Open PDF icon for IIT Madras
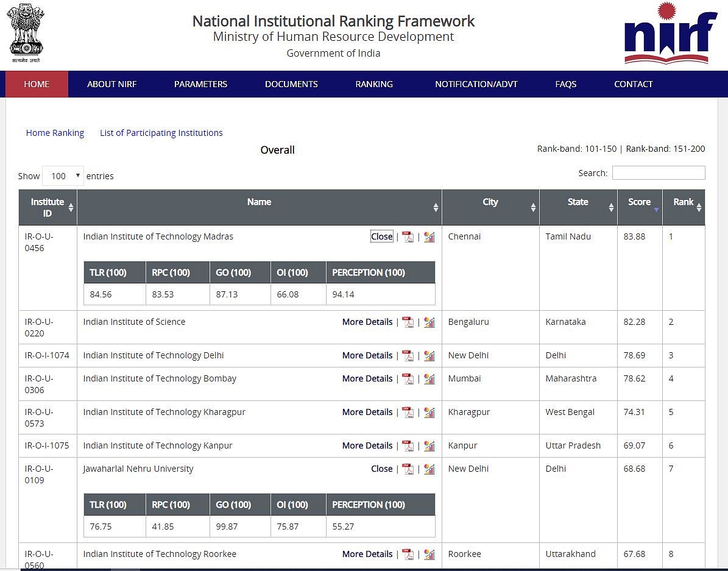This screenshot has width=728, height=571. [x=408, y=237]
